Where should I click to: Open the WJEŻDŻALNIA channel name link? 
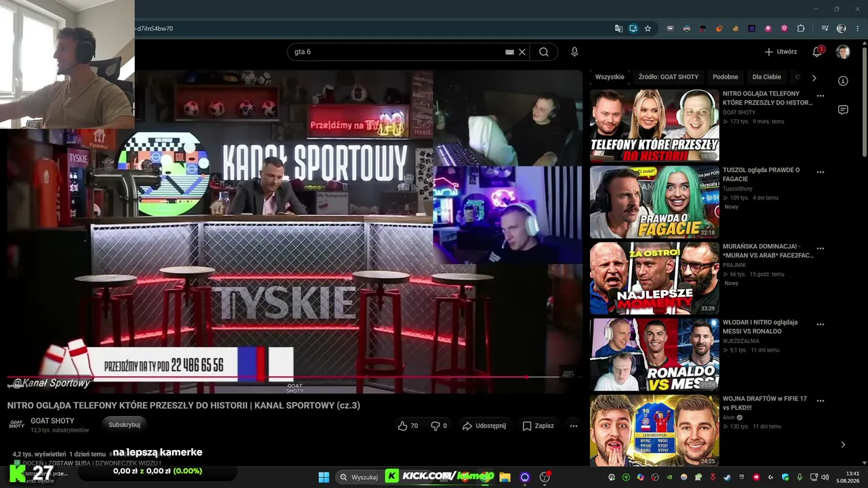741,341
